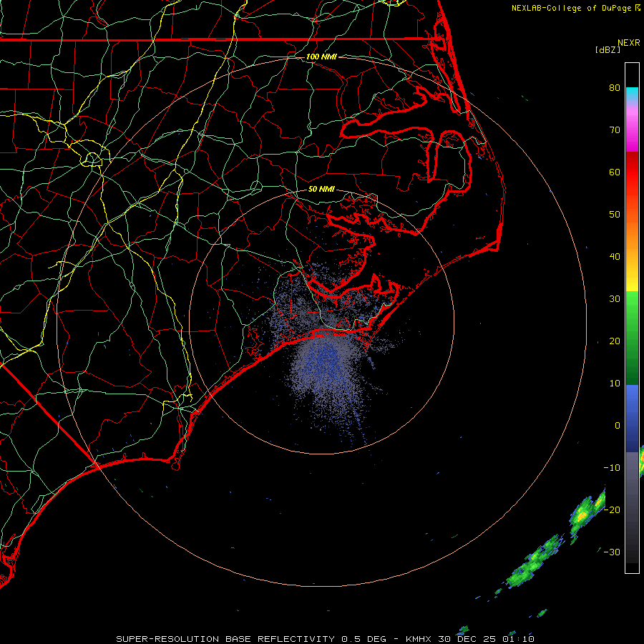Click the 70 value on the dBZ scale
Screen dimensions: 644x644
tap(615, 130)
